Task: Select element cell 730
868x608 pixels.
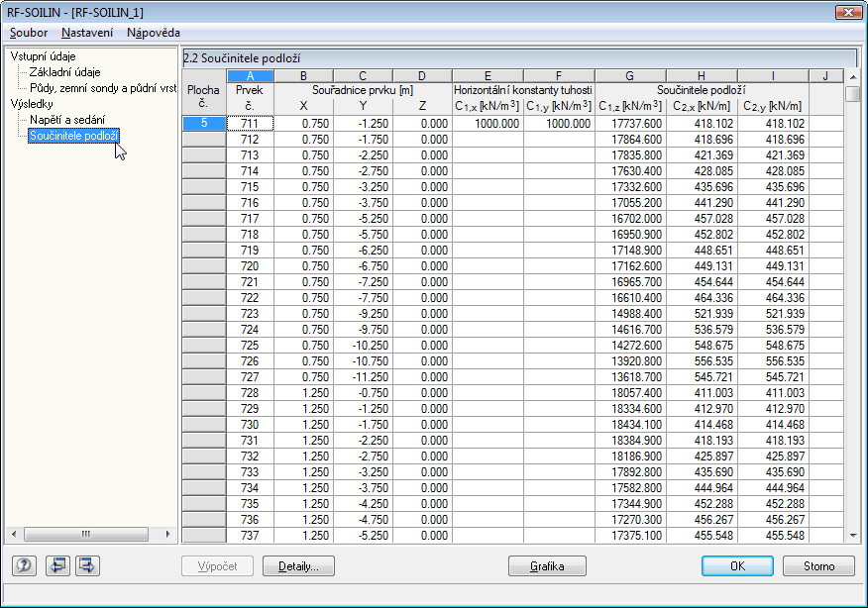Action: pos(251,425)
